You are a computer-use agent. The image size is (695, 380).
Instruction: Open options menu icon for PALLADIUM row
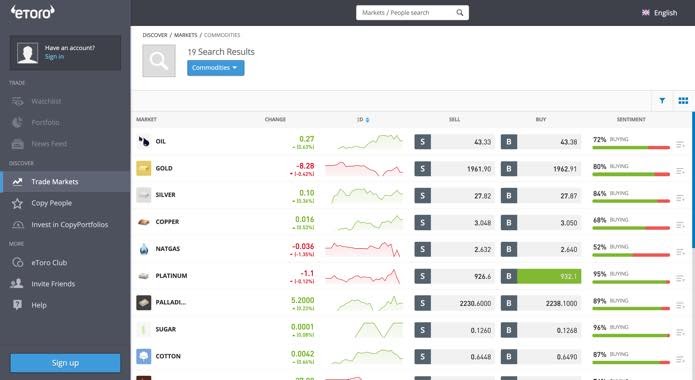pyautogui.click(x=680, y=306)
